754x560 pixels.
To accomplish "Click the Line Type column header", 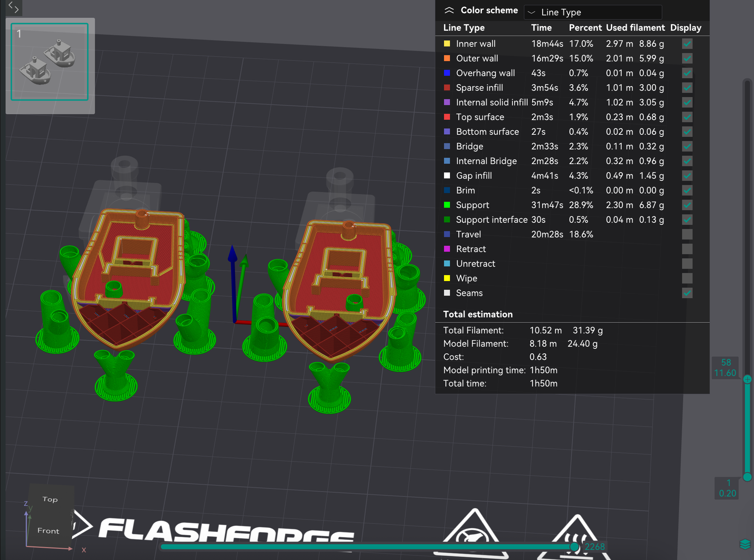I will click(x=464, y=28).
